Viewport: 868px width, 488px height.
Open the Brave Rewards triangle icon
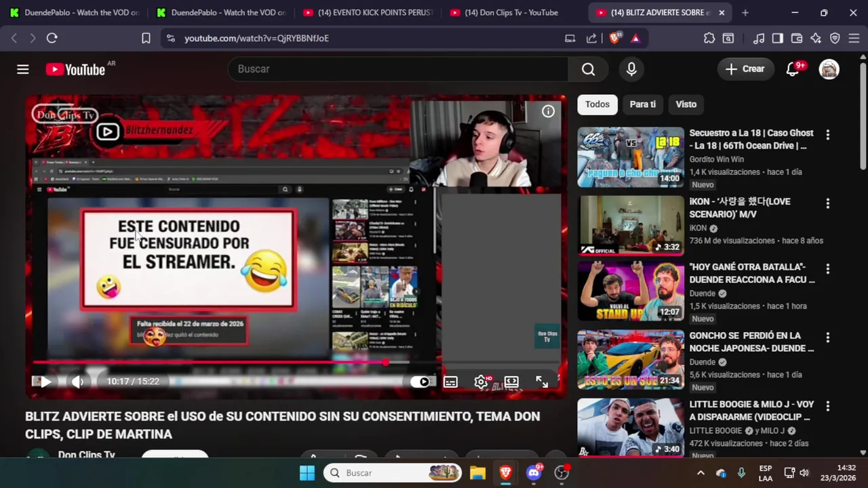pos(635,39)
